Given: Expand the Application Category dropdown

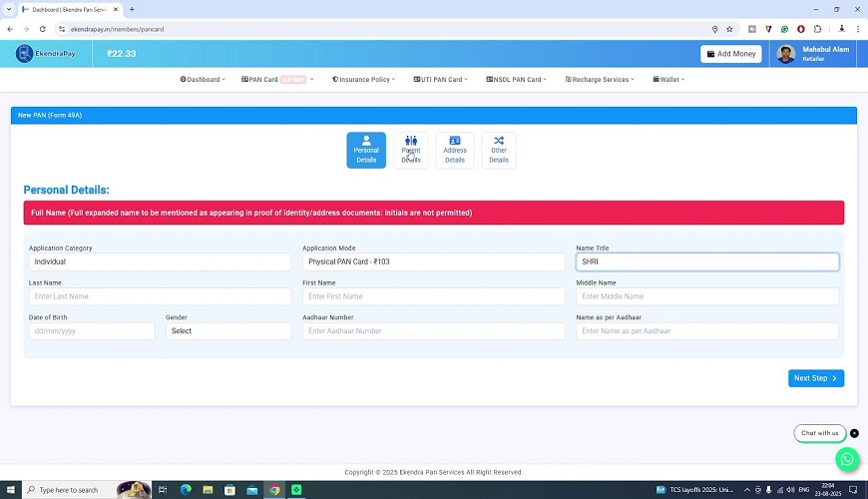Looking at the screenshot, I should [160, 261].
